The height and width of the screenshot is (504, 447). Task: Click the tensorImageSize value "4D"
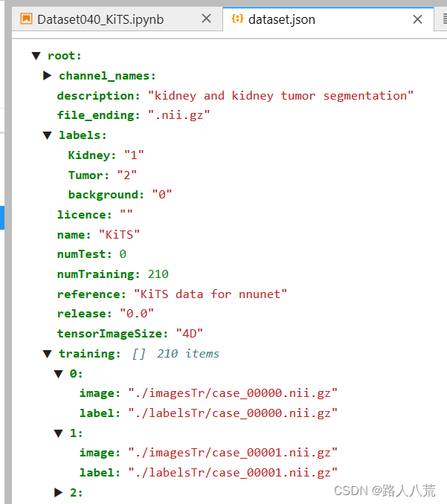(x=190, y=334)
